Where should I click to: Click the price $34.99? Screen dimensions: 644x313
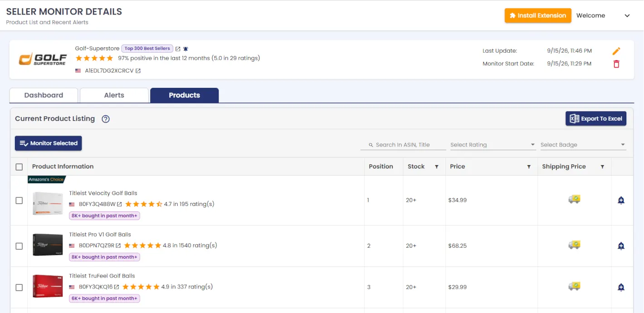[x=457, y=200]
